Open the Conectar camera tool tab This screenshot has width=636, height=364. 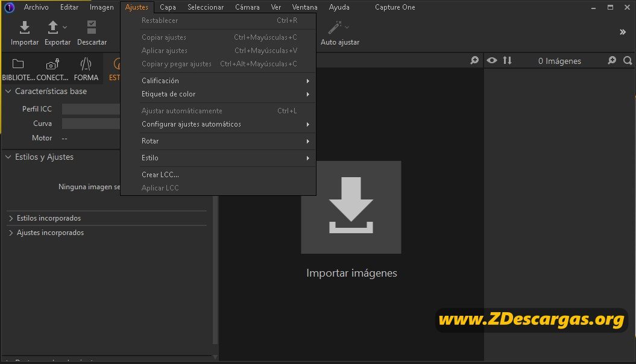coord(52,69)
